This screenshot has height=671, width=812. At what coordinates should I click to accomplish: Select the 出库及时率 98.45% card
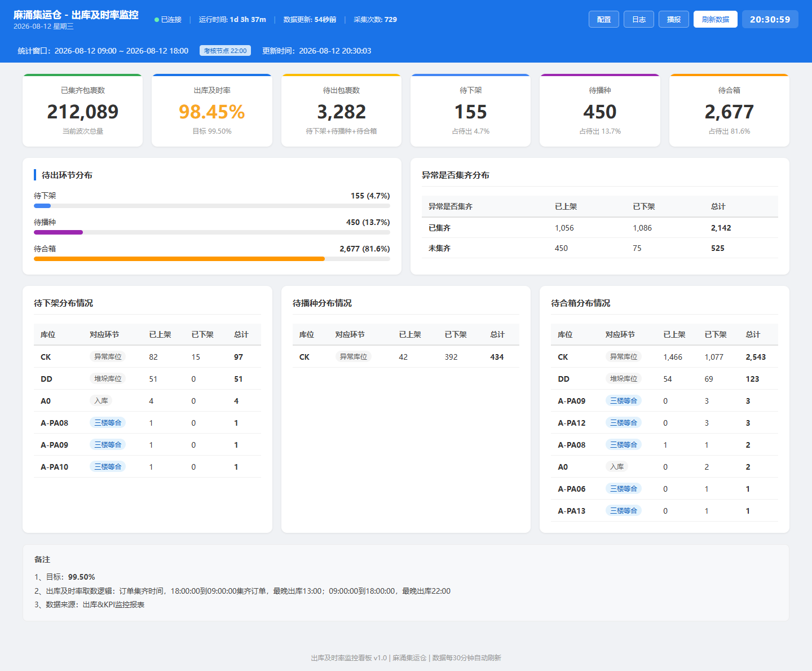click(x=212, y=111)
